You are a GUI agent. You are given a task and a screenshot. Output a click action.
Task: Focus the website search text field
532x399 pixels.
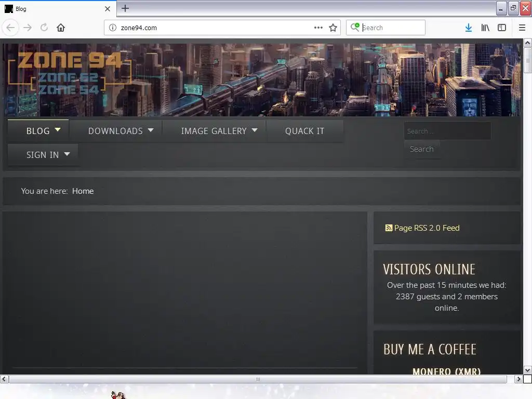click(x=447, y=131)
